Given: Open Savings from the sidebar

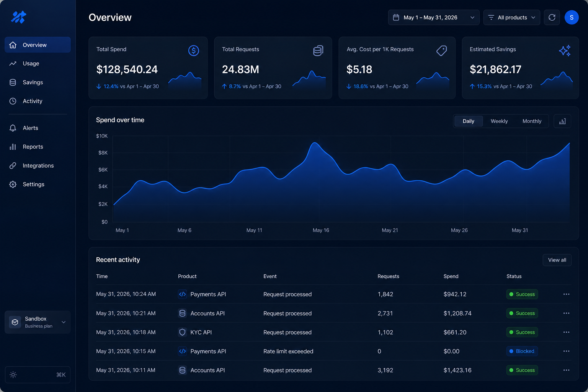Looking at the screenshot, I should [38, 82].
